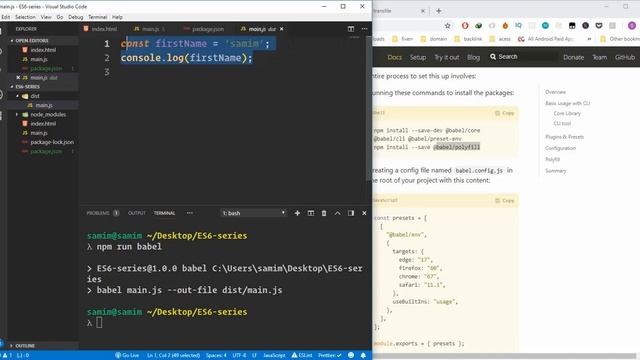Collapse the dist folder
Screen dimensions: 640x360
point(35,96)
